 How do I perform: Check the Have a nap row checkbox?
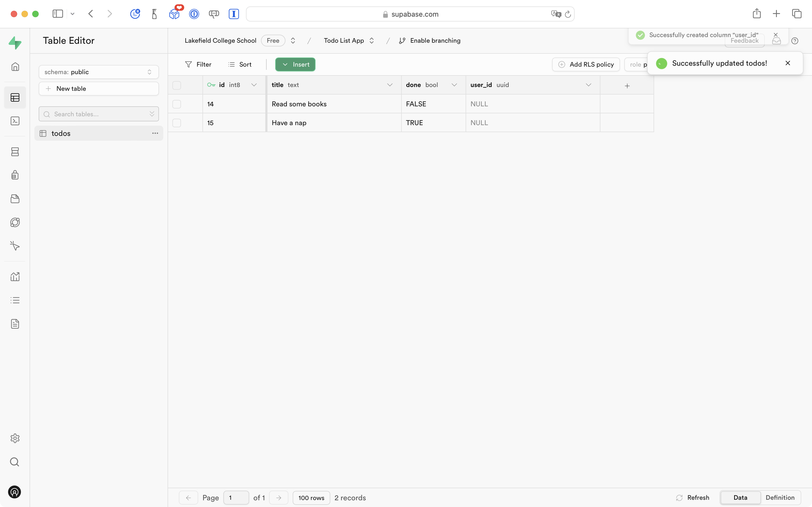[x=177, y=123]
